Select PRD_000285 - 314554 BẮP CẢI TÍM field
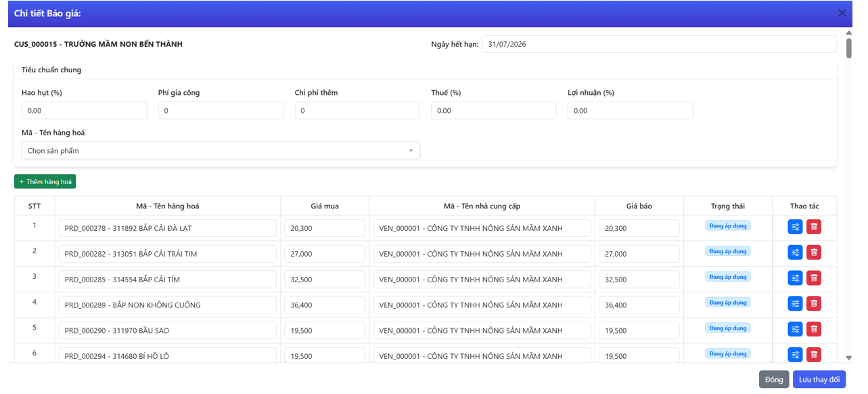The image size is (868, 394). click(x=168, y=279)
